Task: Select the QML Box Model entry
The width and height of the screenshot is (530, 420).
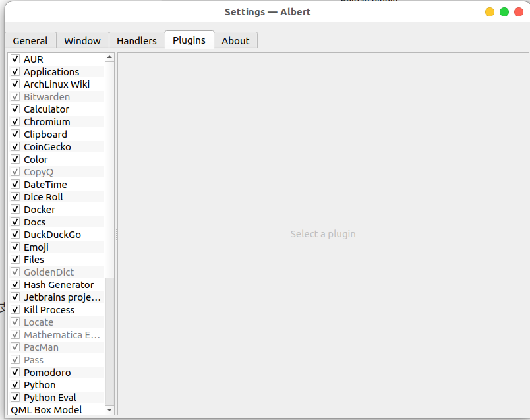Action: (46, 409)
